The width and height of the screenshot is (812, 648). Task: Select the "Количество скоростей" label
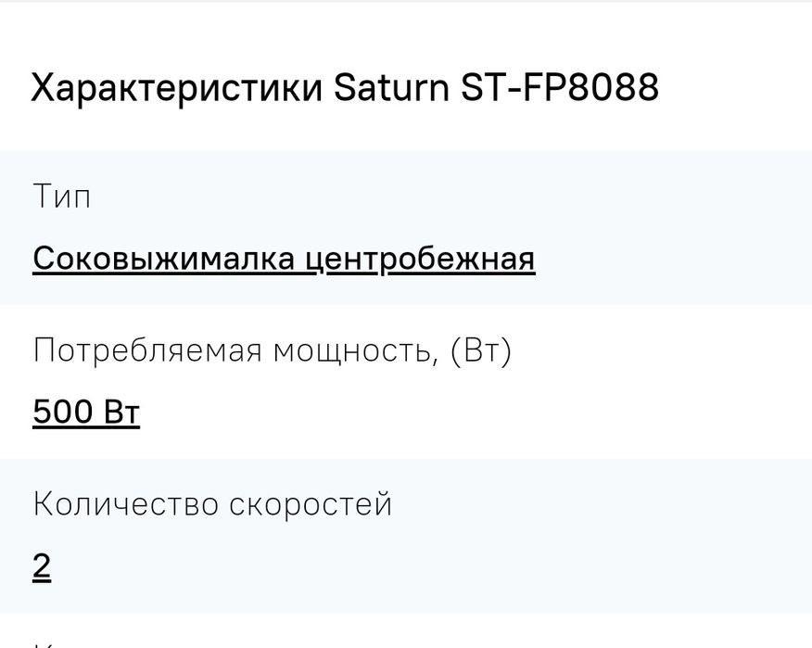(212, 504)
